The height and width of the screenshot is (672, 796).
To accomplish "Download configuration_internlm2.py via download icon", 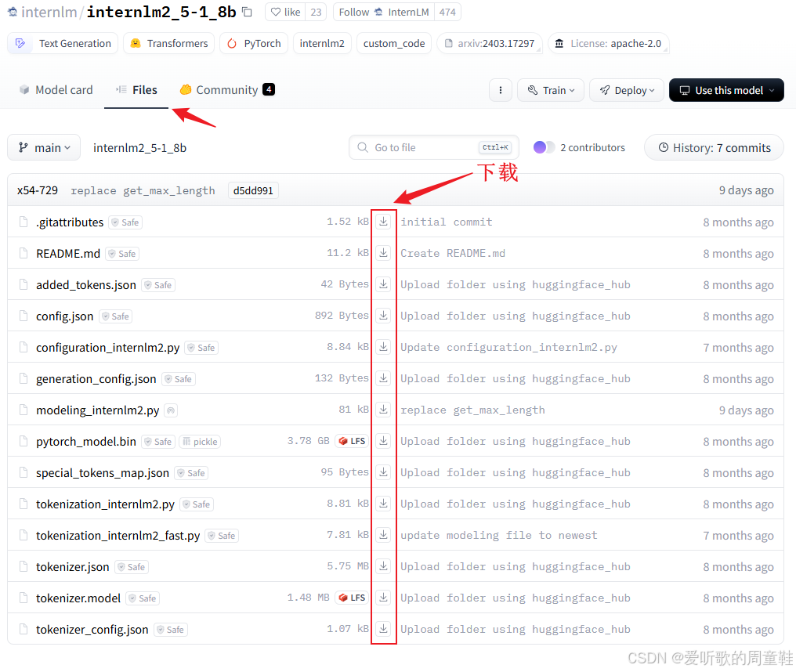I will click(x=383, y=347).
